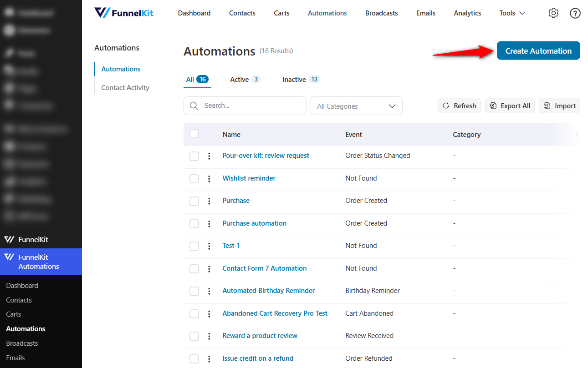Open Carts in the WordPress sidebar submenu
Image resolution: width=588 pixels, height=368 pixels.
(14, 314)
